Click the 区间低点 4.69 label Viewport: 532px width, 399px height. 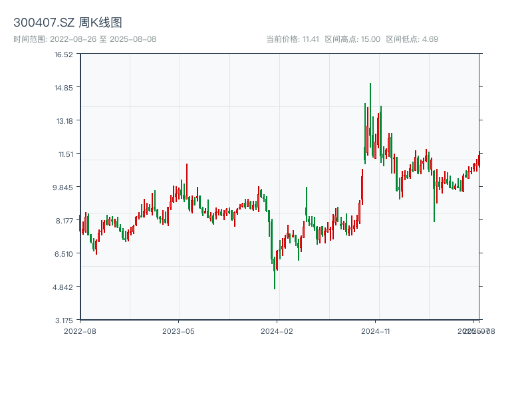click(412, 39)
